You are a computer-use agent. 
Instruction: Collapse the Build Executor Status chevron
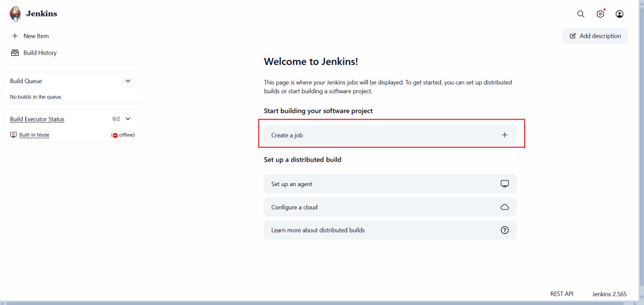coord(128,119)
